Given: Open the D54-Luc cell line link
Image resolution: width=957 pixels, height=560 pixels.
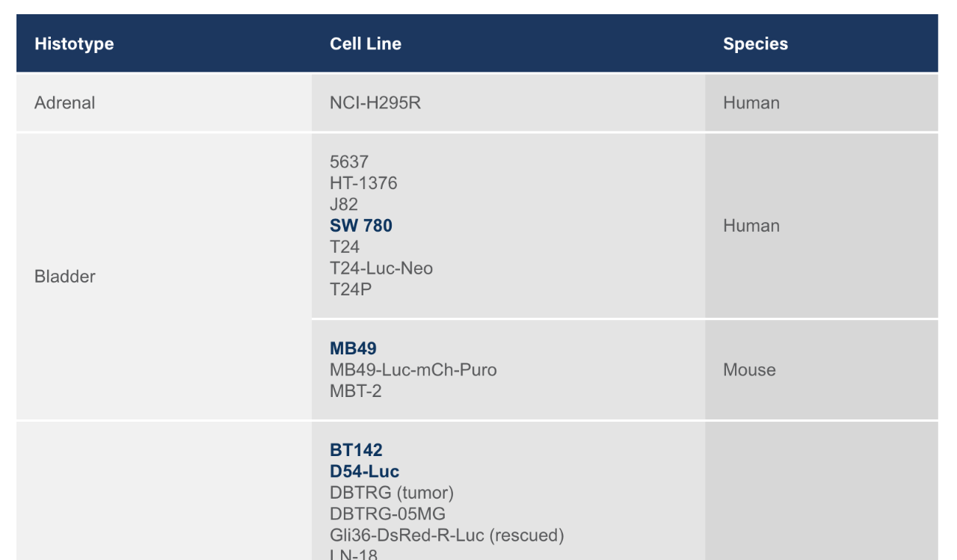Looking at the screenshot, I should (x=364, y=472).
